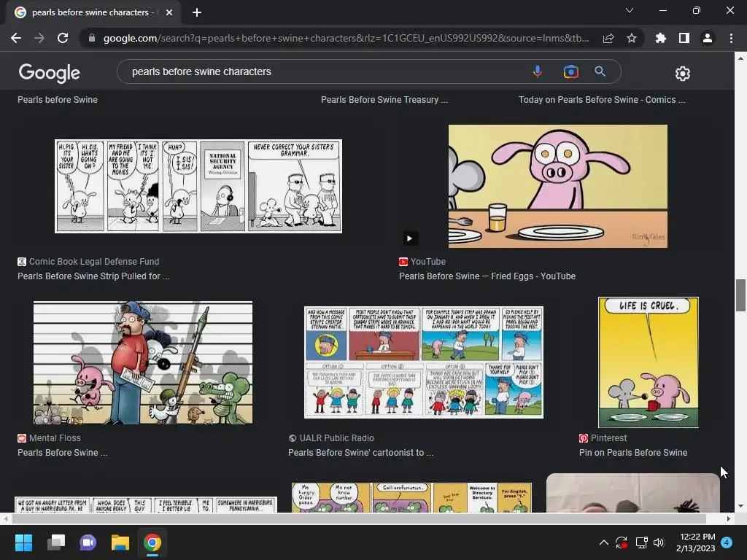Open the Chrome three-dot menu
Image resolution: width=747 pixels, height=560 pixels.
[731, 38]
